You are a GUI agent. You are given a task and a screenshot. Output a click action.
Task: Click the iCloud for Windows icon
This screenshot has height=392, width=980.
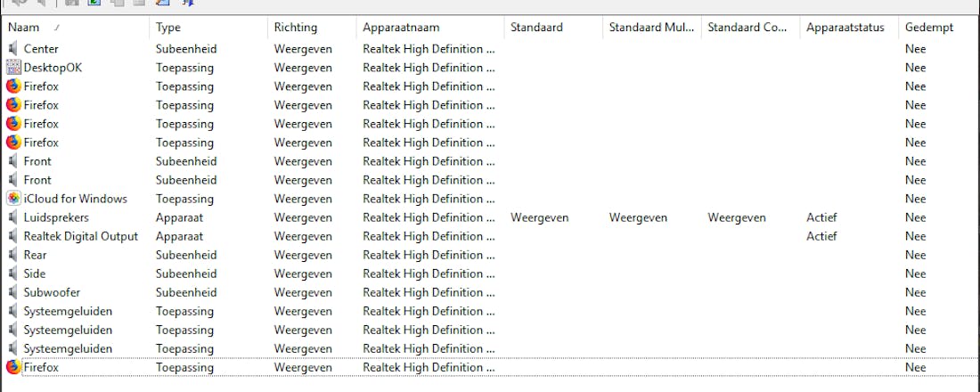(13, 199)
